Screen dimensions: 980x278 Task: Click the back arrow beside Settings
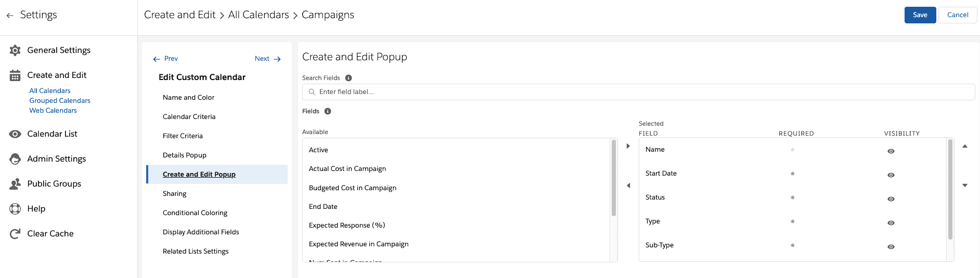click(10, 16)
